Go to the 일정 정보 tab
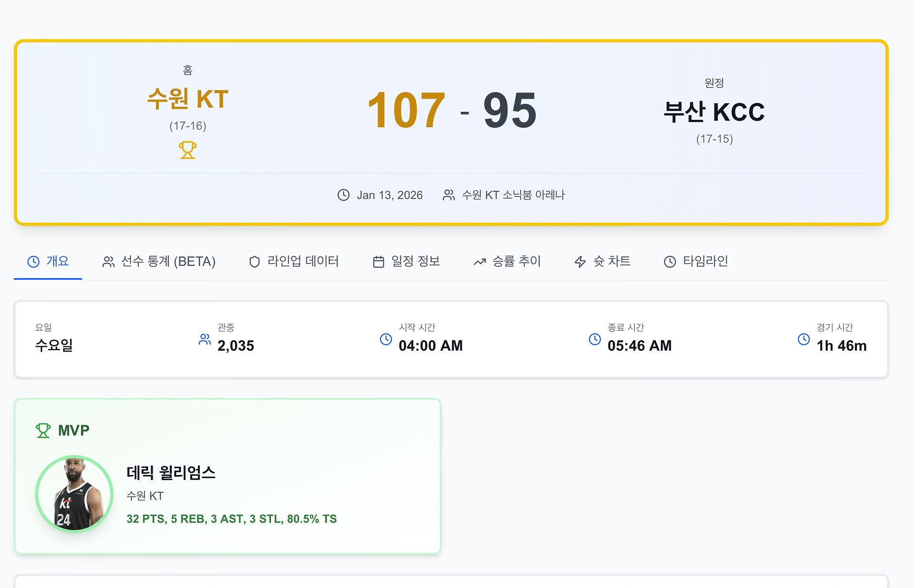This screenshot has height=588, width=914. (x=406, y=261)
